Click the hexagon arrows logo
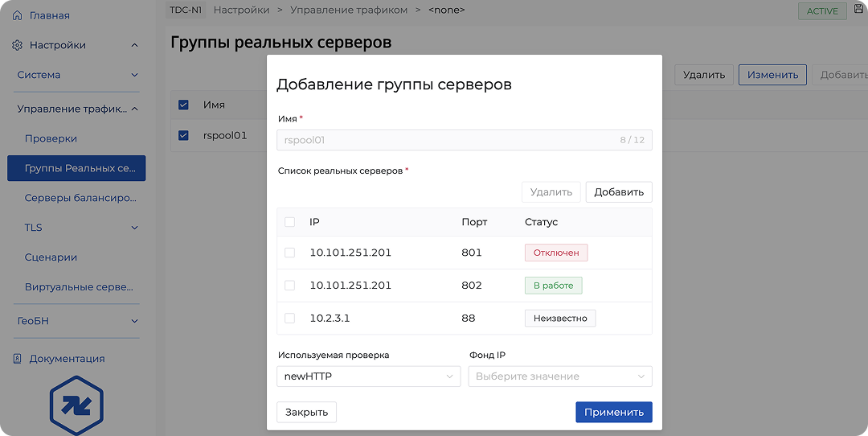This screenshot has width=868, height=436. 76,405
